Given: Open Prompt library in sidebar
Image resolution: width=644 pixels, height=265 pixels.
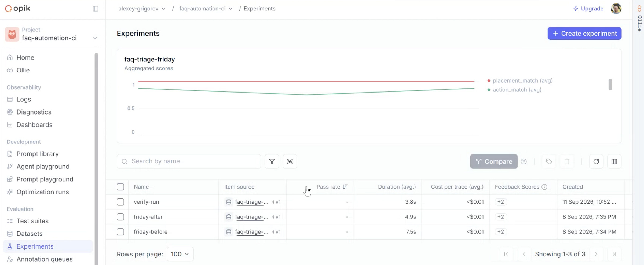Looking at the screenshot, I should coord(38,154).
